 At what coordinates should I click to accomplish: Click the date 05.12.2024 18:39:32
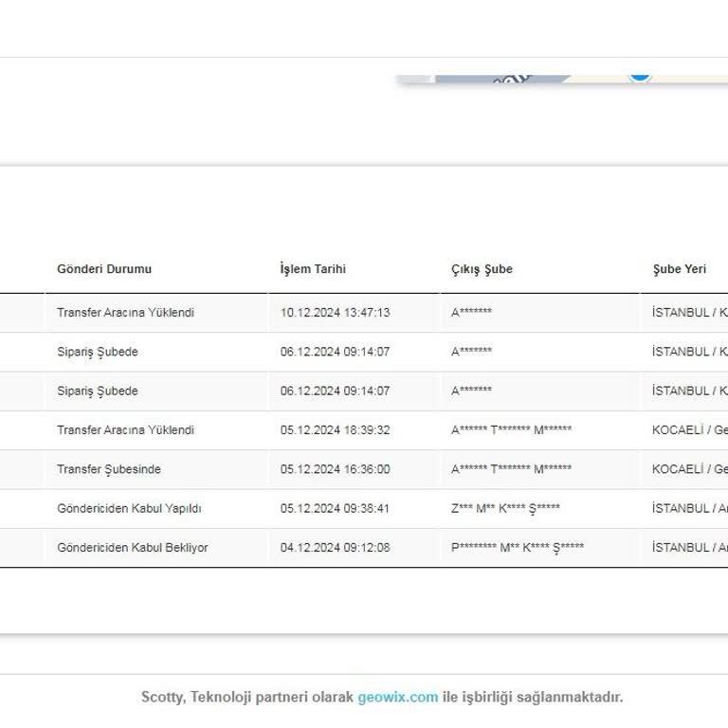pos(335,430)
